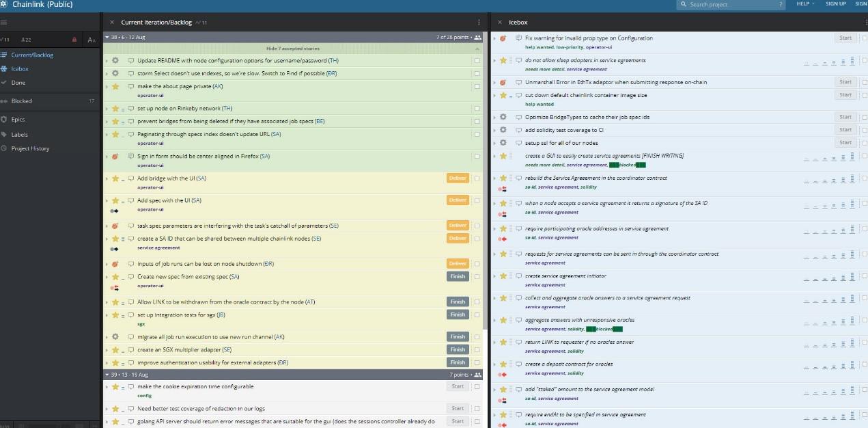This screenshot has width=868, height=428.
Task: Click bug icon on 'Sign in form' story
Action: 115,157
